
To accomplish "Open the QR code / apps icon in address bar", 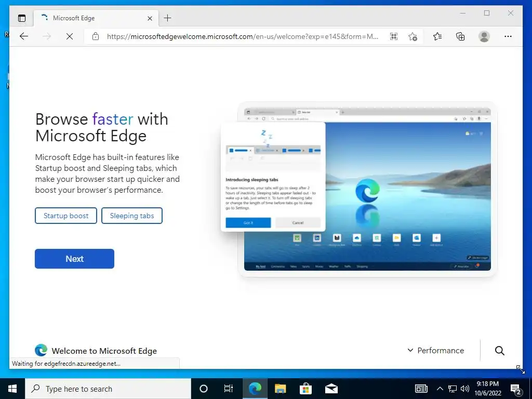I will tap(394, 36).
